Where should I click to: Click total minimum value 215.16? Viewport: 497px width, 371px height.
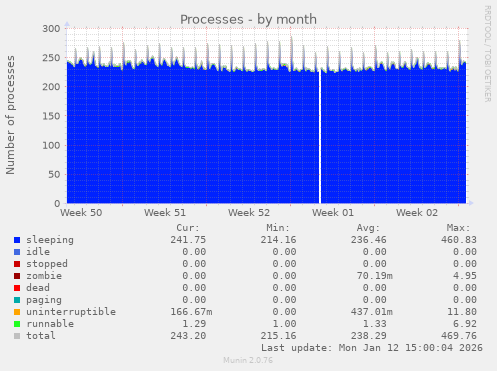(278, 336)
